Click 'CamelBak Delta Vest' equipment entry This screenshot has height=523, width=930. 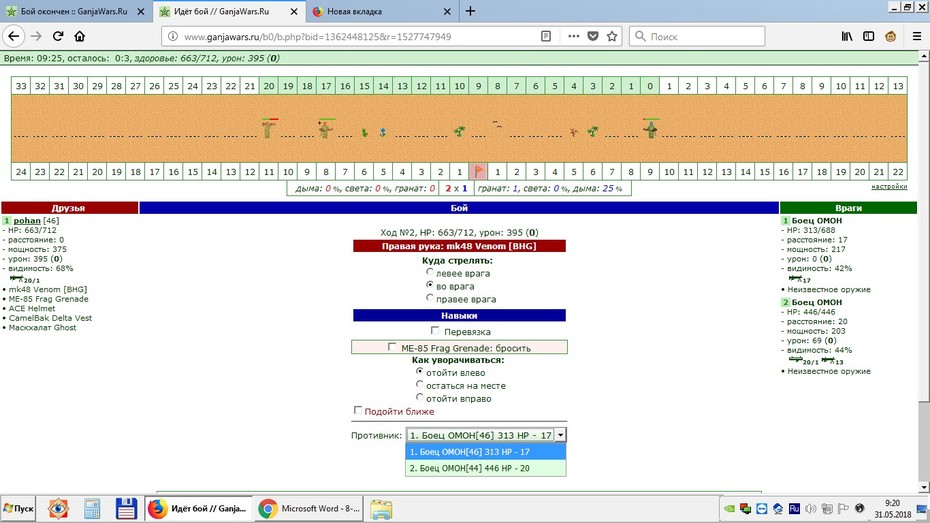coord(50,318)
